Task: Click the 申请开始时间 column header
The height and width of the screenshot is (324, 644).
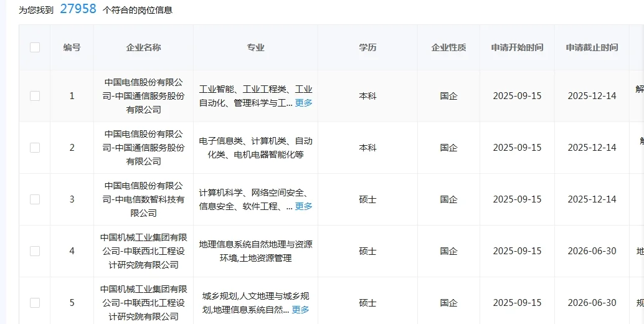Action: tap(517, 47)
